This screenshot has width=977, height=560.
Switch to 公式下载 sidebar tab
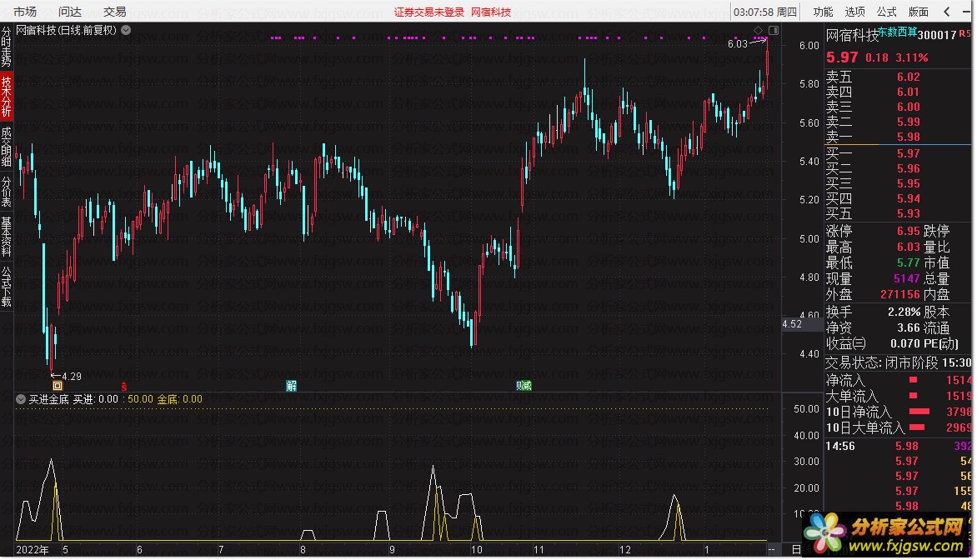(6, 287)
